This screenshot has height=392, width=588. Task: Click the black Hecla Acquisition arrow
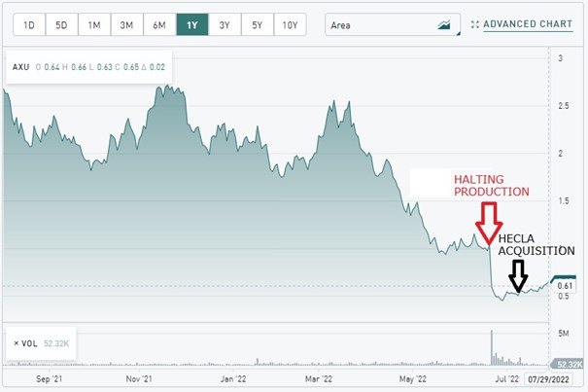point(518,276)
